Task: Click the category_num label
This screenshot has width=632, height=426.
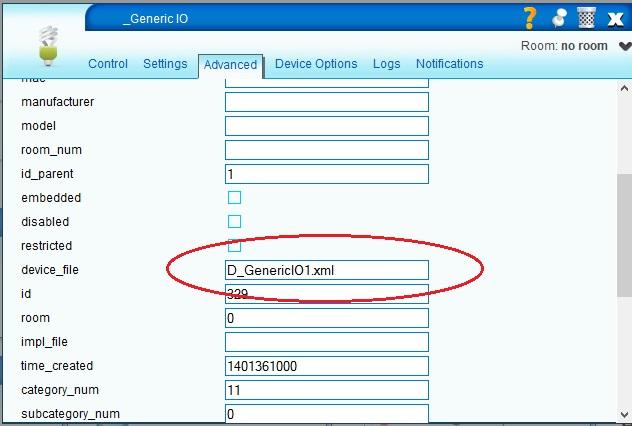Action: (60, 390)
